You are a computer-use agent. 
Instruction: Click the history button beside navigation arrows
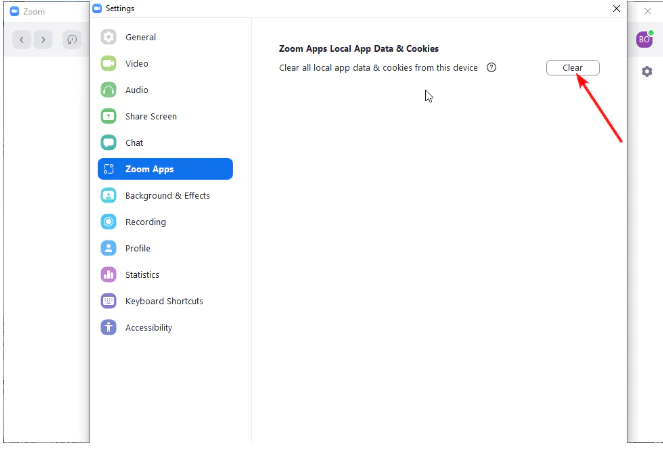[x=73, y=39]
